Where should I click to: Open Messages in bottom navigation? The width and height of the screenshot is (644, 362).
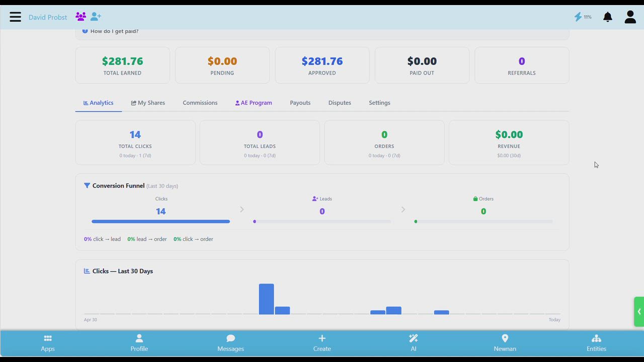point(230,343)
